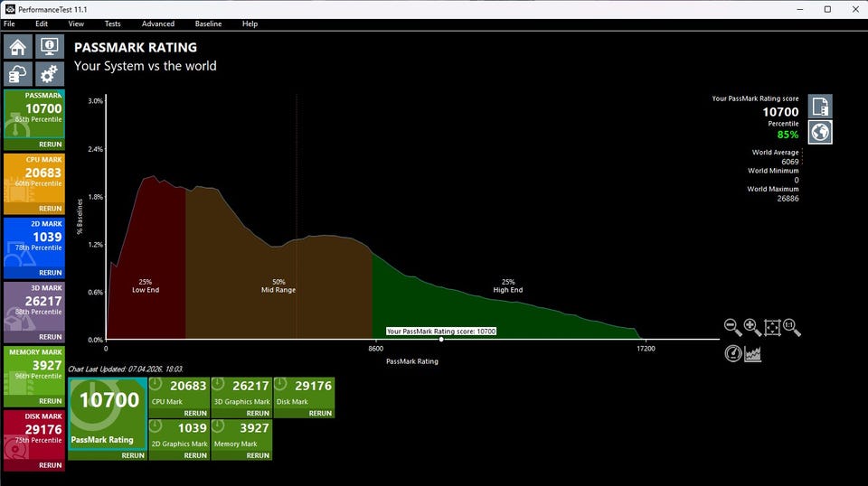868x486 pixels.
Task: Open the Tests menu
Action: click(x=112, y=23)
